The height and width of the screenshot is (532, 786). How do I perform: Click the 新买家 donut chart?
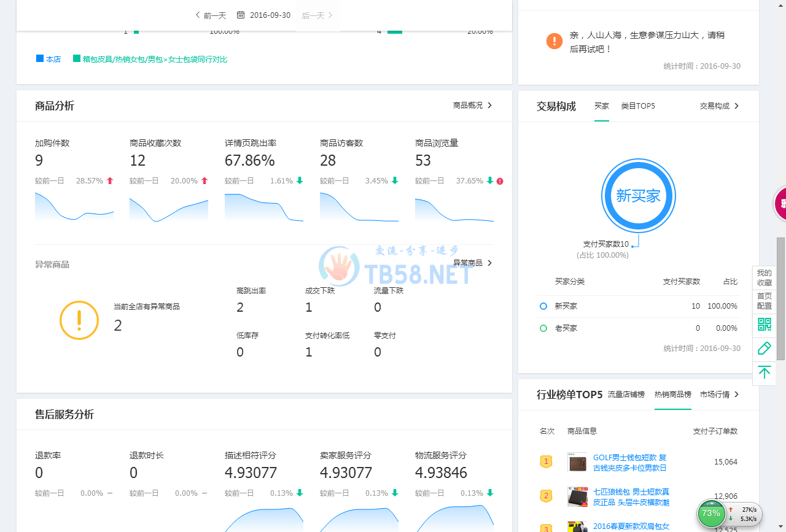point(639,196)
